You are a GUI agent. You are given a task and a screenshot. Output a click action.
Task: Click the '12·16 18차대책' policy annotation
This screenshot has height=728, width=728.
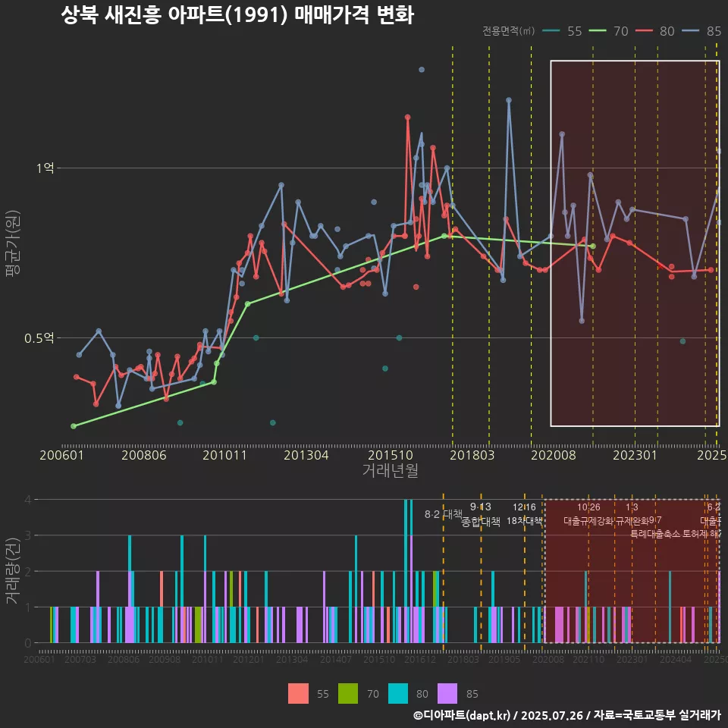(524, 514)
